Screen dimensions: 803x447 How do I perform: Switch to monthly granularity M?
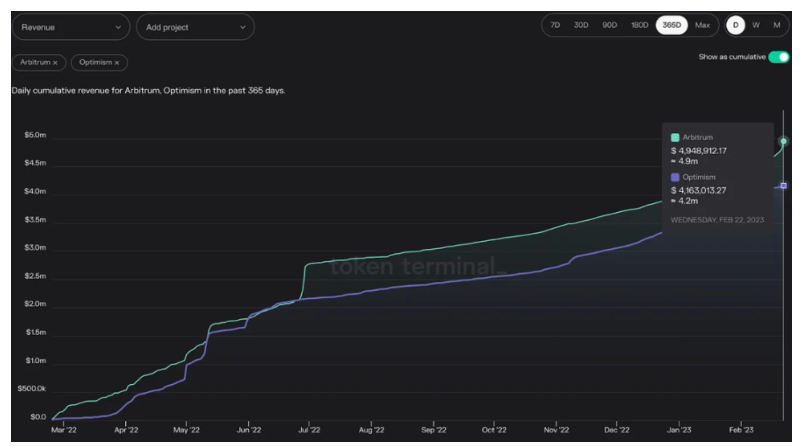pos(777,25)
